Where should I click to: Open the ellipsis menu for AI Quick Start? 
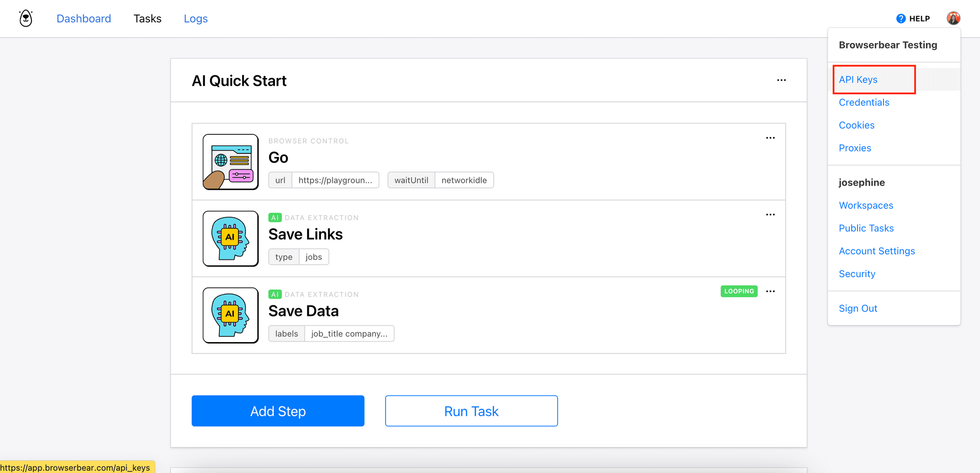tap(782, 80)
